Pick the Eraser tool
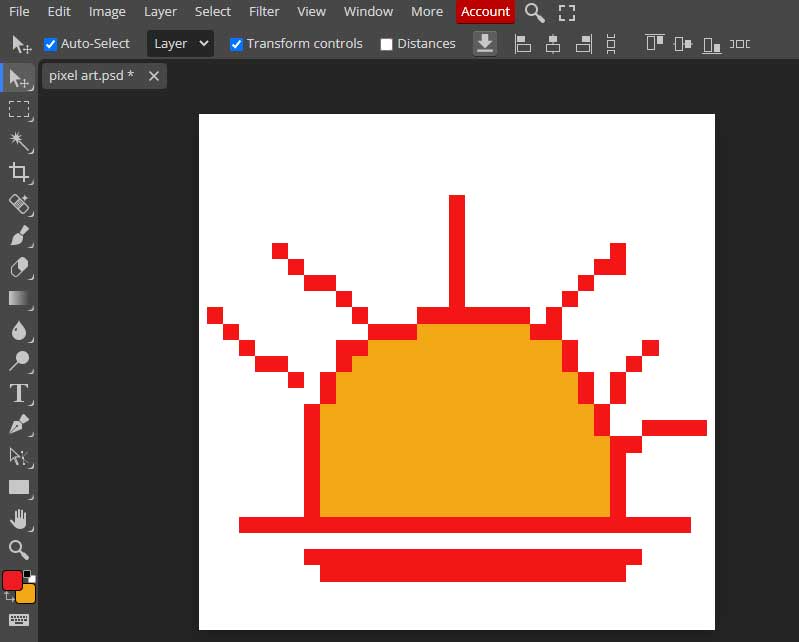The width and height of the screenshot is (799, 642). 19,267
